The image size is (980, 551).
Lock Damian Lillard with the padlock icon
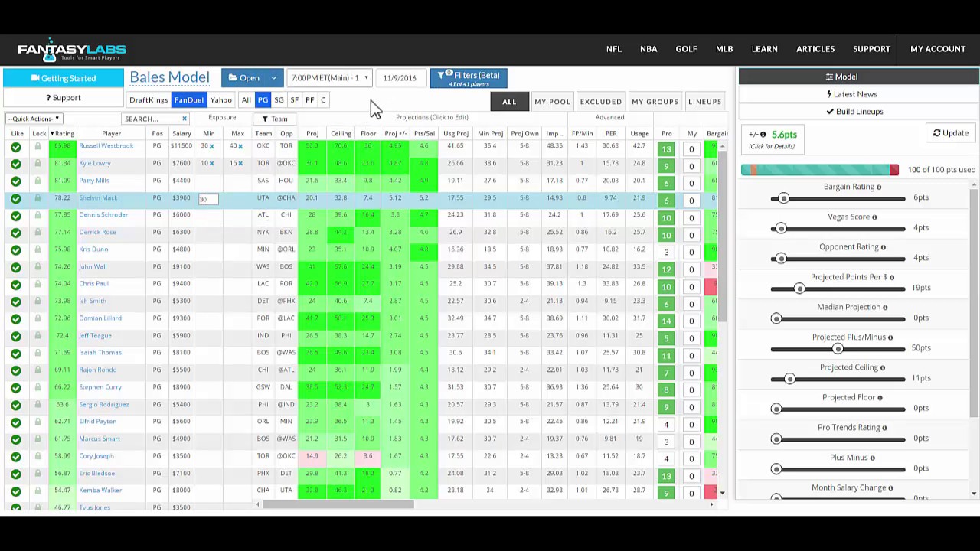tap(38, 318)
